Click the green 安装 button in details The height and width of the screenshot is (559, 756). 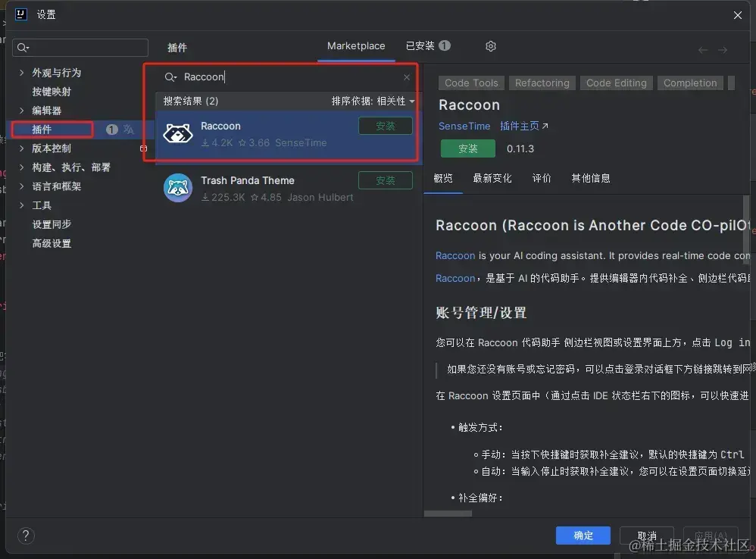pyautogui.click(x=467, y=148)
